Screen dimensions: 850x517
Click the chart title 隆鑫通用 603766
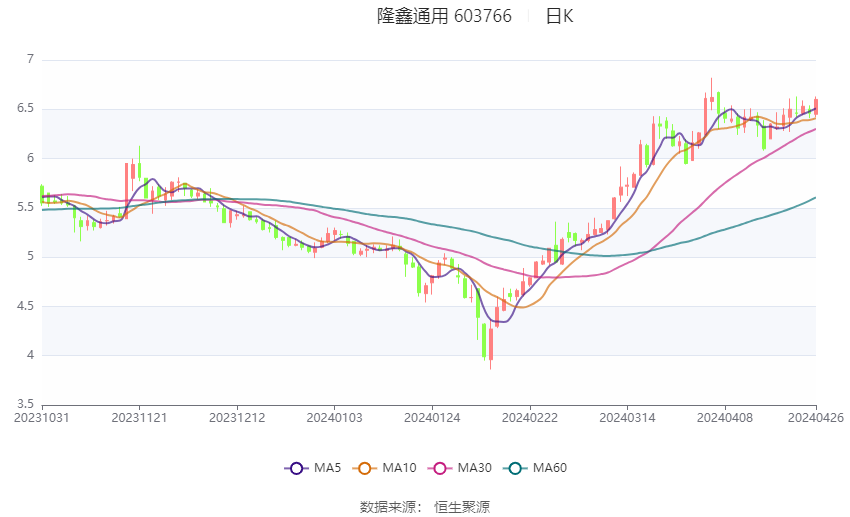(x=444, y=16)
